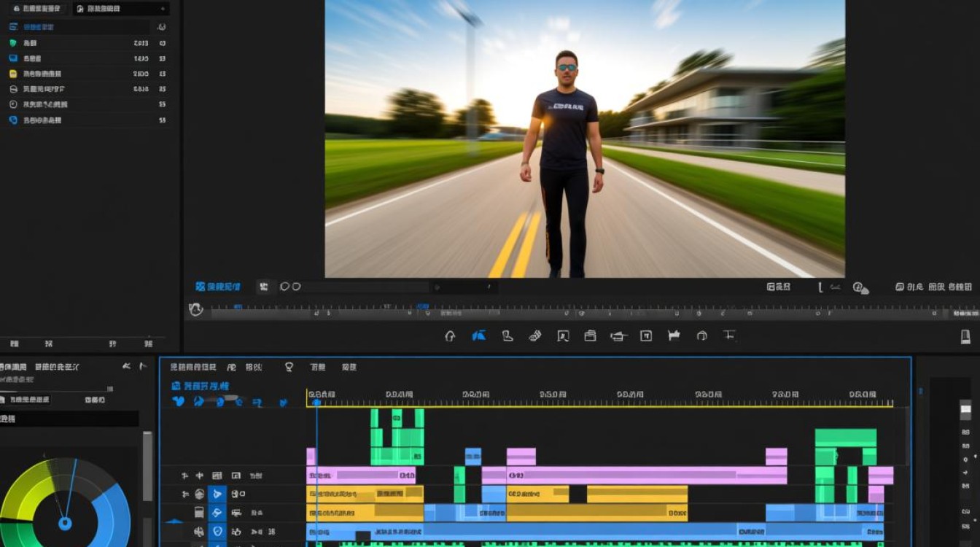
Task: Click the yellow item icon in the project list
Action: (x=12, y=74)
